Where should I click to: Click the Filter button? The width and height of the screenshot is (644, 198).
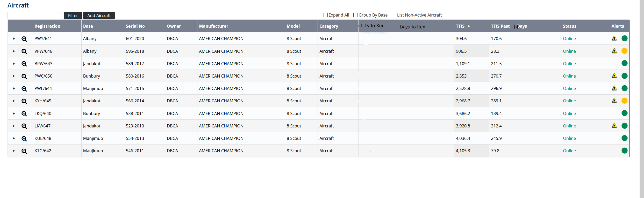coord(73,16)
